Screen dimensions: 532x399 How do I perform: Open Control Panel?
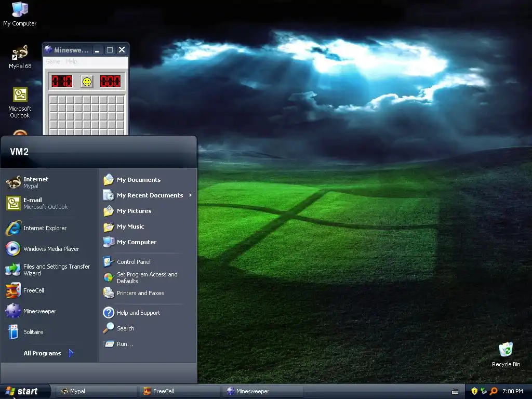[x=148, y=262]
